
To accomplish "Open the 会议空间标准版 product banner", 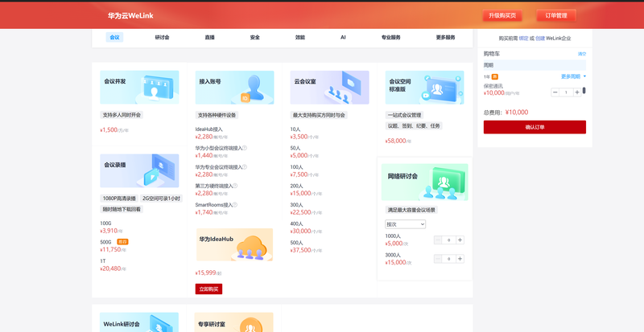I will (425, 88).
